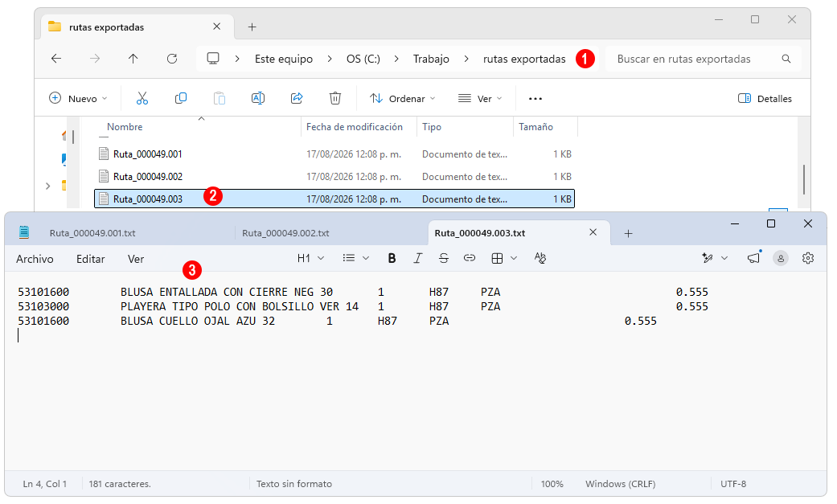Screen dimensions: 837x504
Task: Expand the chevron after Este equipo
Action: coord(330,59)
